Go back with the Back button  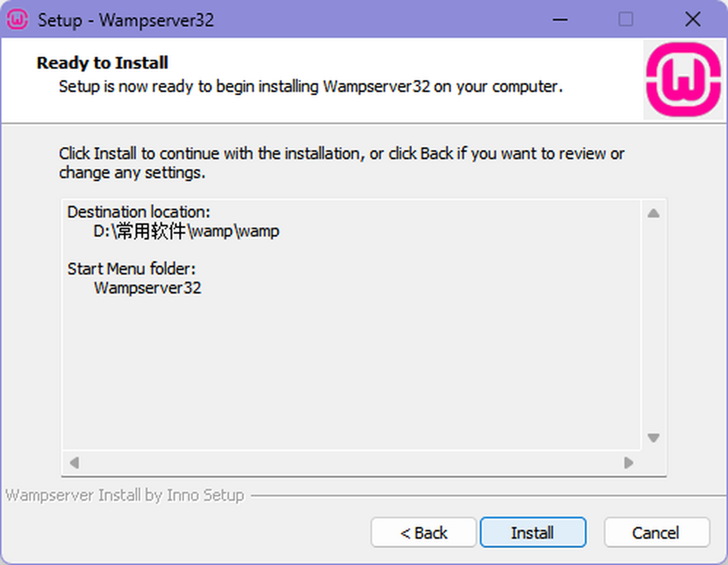pos(423,533)
